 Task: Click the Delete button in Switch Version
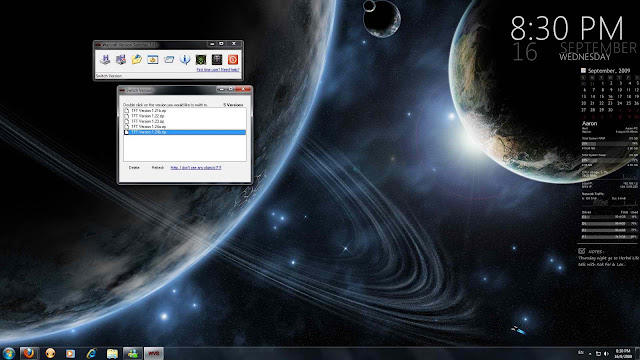pyautogui.click(x=134, y=167)
